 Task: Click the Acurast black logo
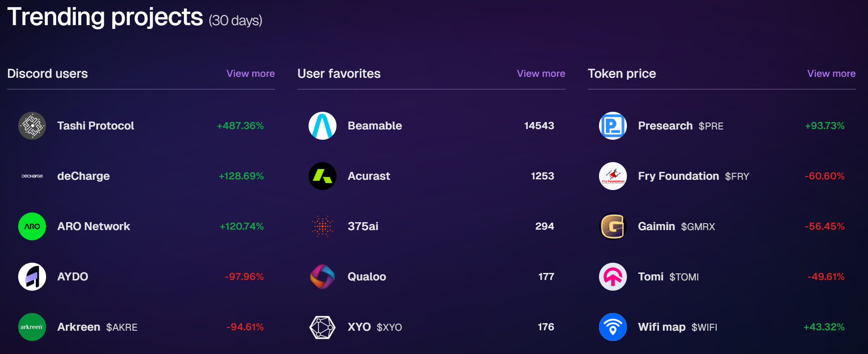coord(323,176)
